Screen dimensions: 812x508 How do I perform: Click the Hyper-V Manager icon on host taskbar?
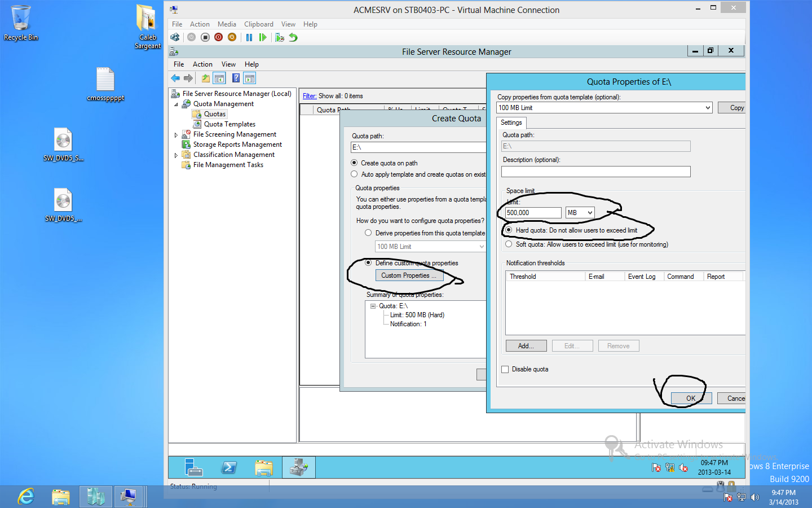coord(96,497)
